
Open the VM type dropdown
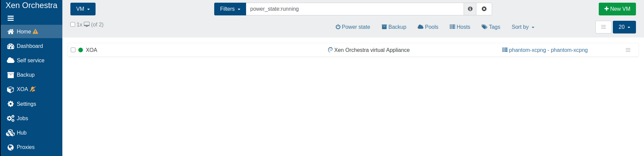point(83,9)
